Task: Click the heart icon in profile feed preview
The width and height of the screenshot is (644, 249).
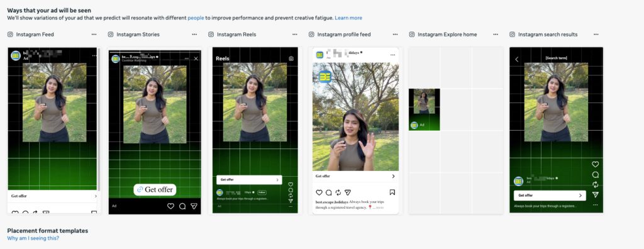Action: (319, 192)
